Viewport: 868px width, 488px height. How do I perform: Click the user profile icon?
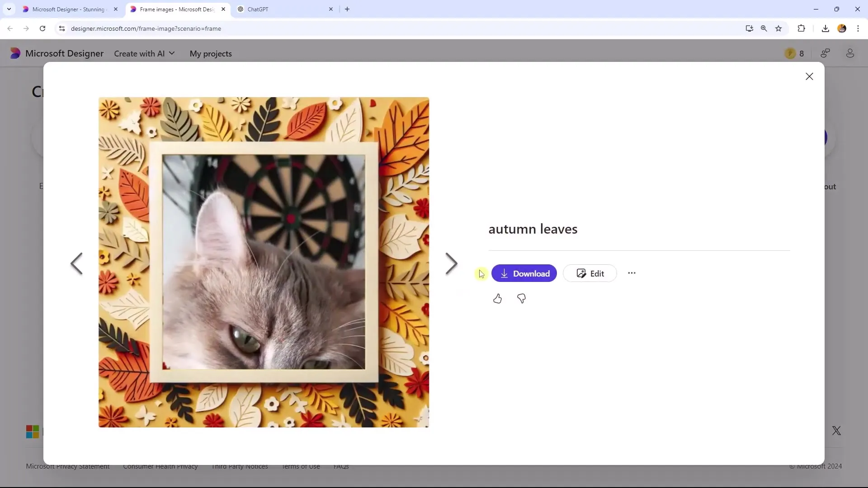pyautogui.click(x=851, y=53)
